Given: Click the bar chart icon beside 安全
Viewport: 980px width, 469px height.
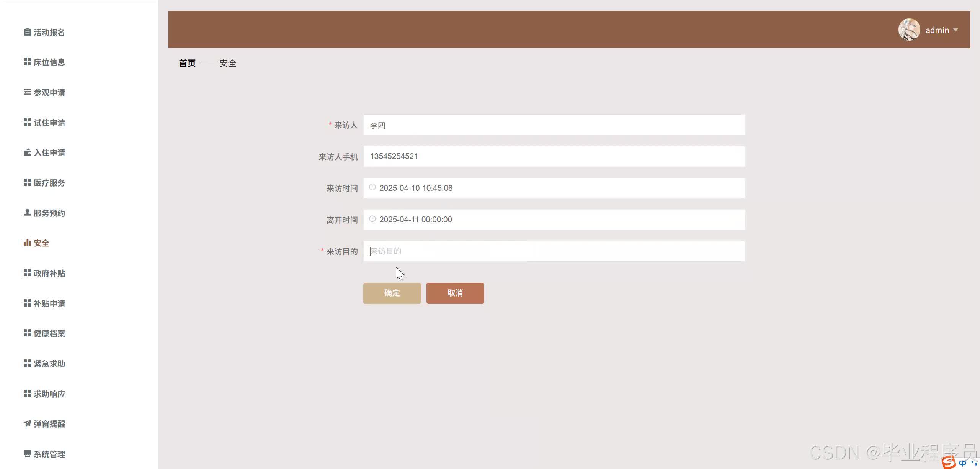Looking at the screenshot, I should [x=27, y=243].
